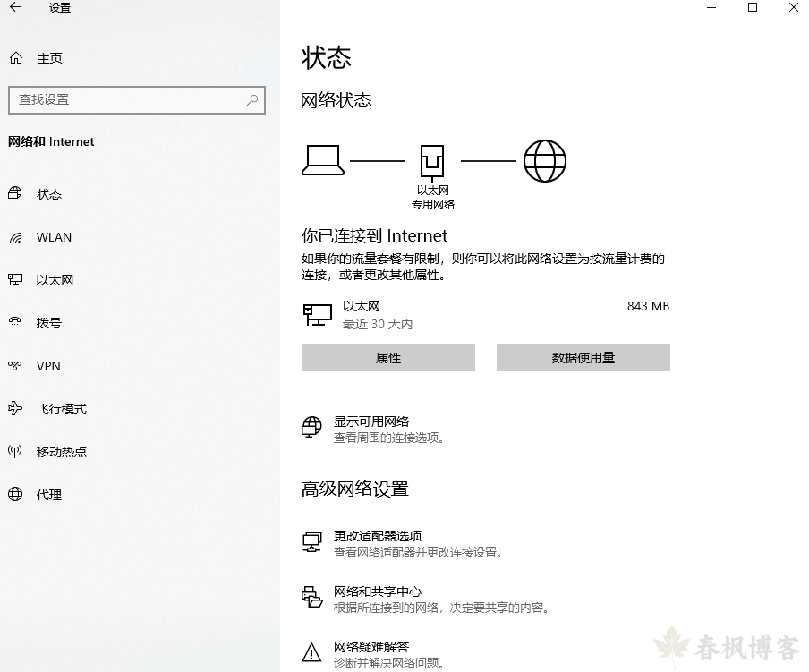Click the 更改适配器选项 adapter icon
This screenshot has height=672, width=809.
click(x=311, y=541)
